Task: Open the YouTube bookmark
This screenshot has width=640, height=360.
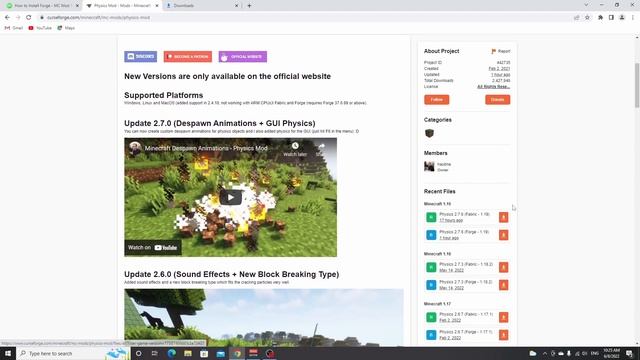Action: point(40,28)
